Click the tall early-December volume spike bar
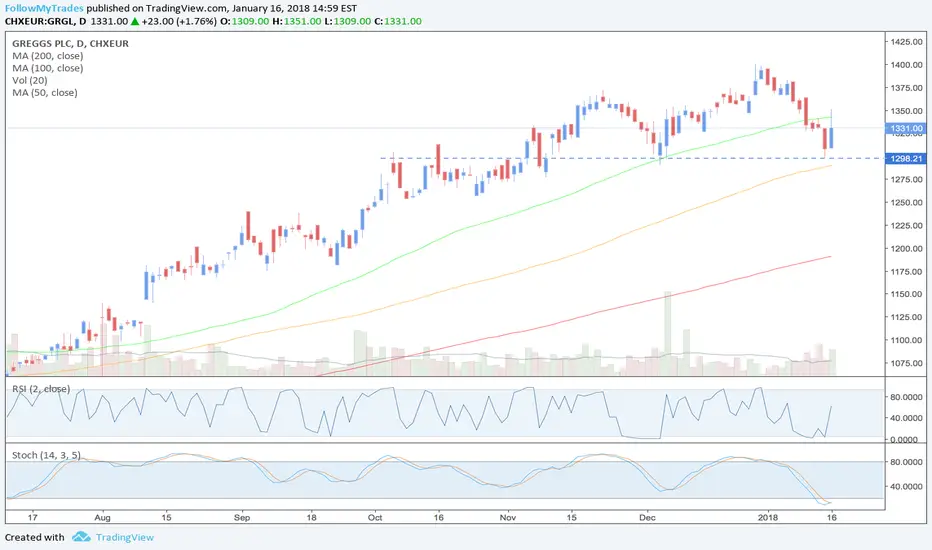 pyautogui.click(x=667, y=334)
